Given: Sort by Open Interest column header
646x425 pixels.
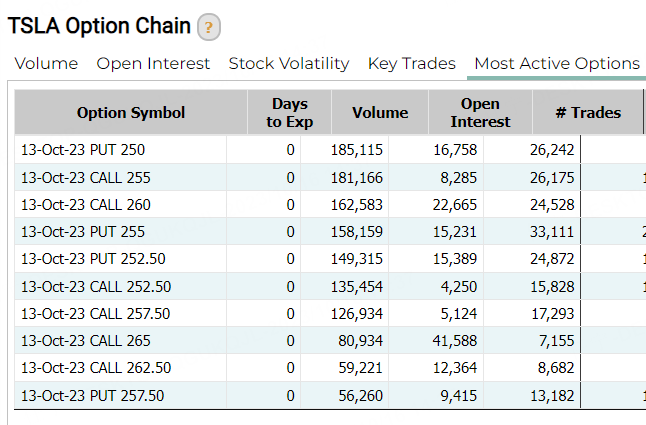Looking at the screenshot, I should [x=480, y=112].
